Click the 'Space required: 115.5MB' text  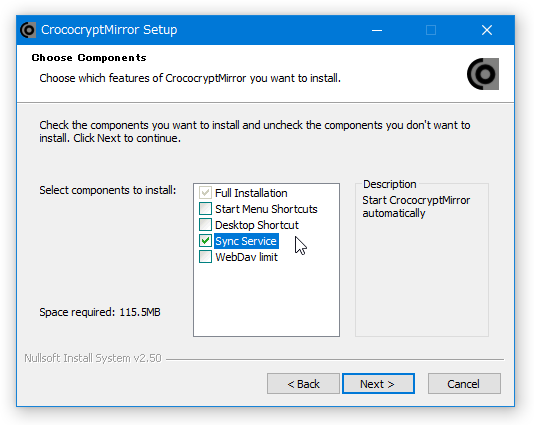tap(100, 312)
